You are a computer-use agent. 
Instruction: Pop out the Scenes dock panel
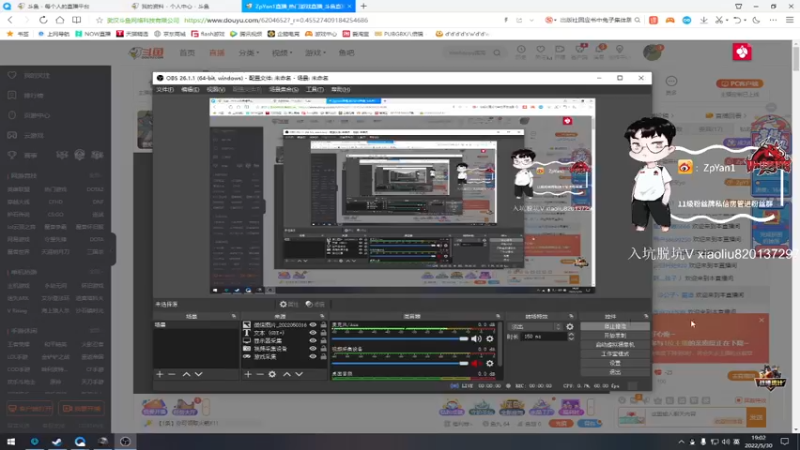(x=234, y=316)
